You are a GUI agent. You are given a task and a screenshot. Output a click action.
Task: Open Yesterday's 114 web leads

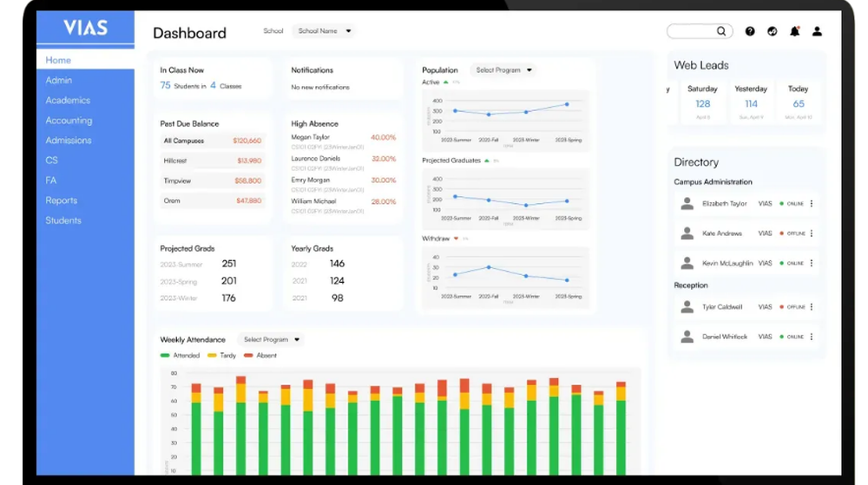(751, 104)
